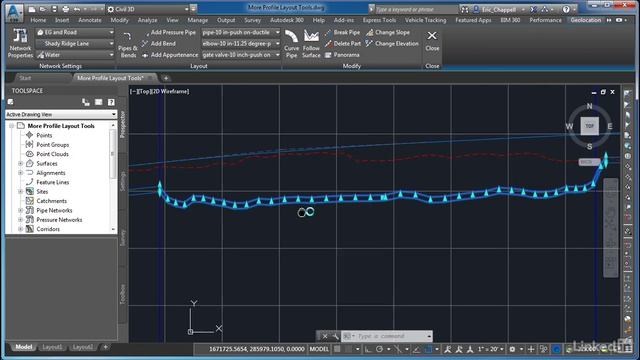The width and height of the screenshot is (640, 360).
Task: Select Feature Lines in the tree
Action: pos(53,182)
